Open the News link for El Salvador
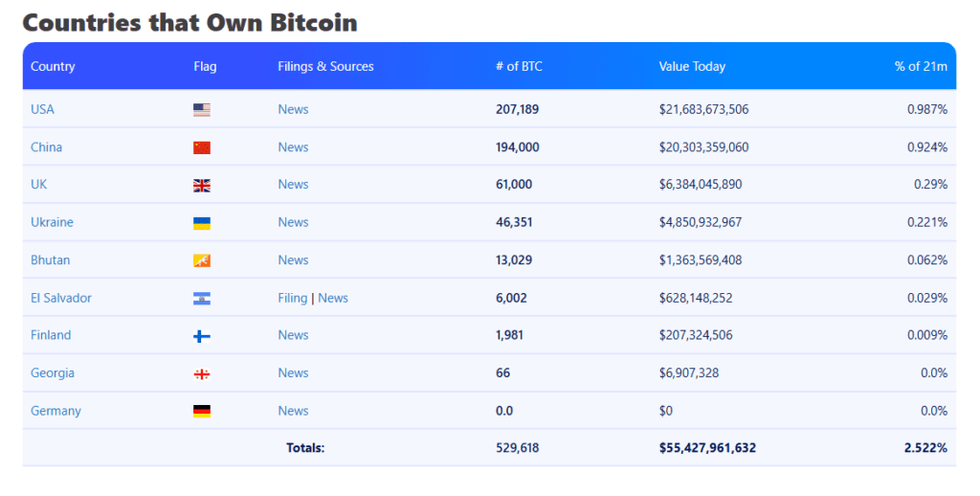980x496 pixels. point(333,298)
